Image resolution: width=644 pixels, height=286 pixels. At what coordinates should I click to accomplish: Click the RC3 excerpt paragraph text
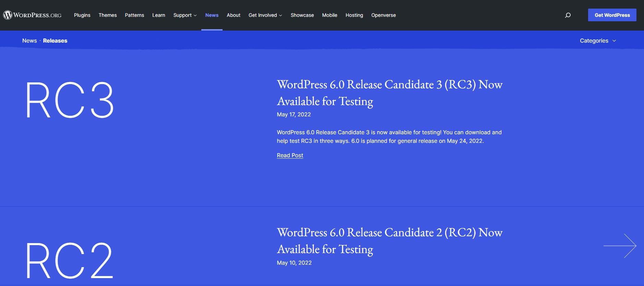[389, 137]
